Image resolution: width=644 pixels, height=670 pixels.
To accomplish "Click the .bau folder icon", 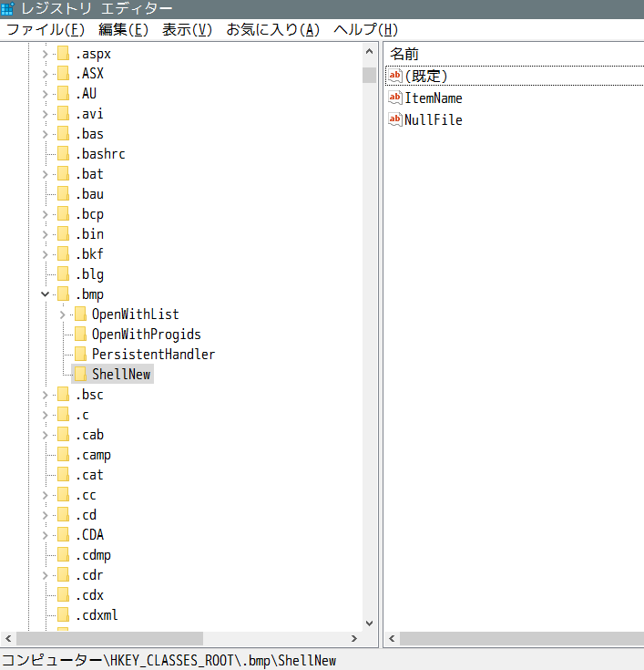I will [x=63, y=193].
